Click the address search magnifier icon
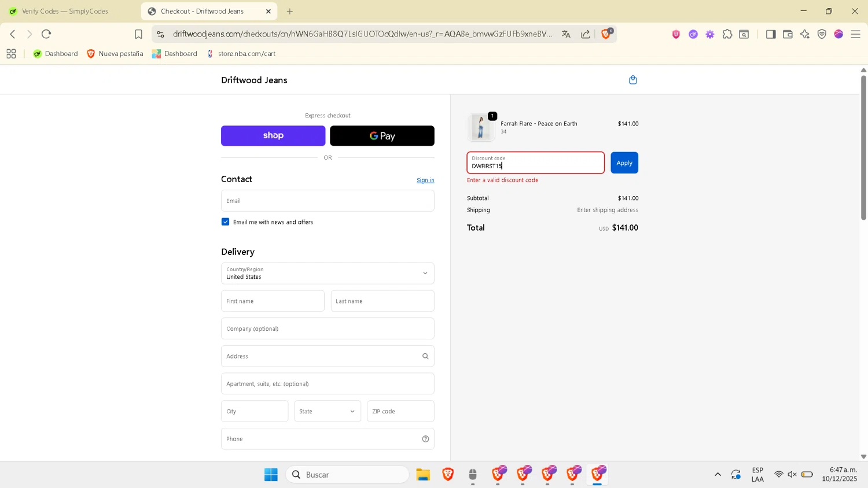Viewport: 868px width, 488px height. pyautogui.click(x=425, y=356)
